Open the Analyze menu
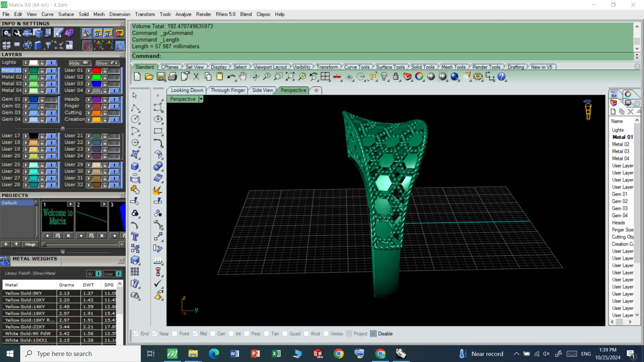This screenshot has width=644, height=362. [x=183, y=14]
